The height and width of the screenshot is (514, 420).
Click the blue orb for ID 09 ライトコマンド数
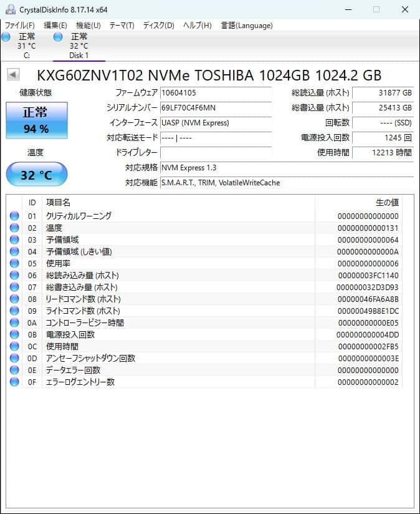[14, 311]
